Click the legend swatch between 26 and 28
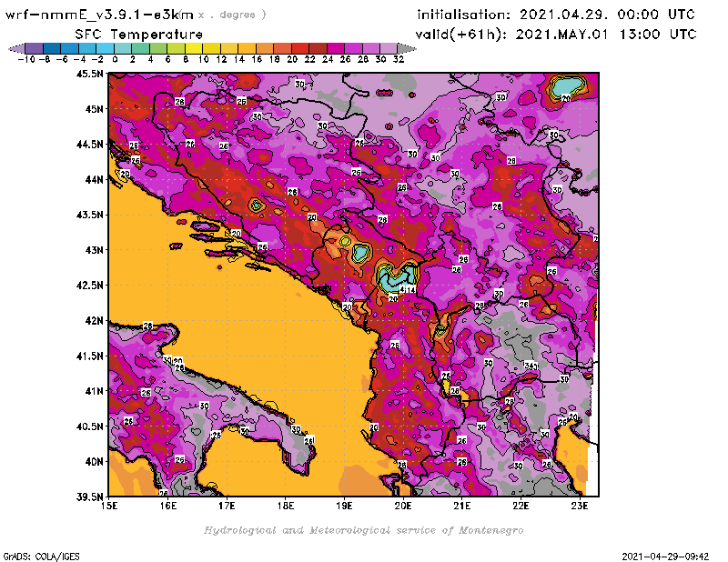Viewport: 728px width, 562px height. [x=353, y=48]
